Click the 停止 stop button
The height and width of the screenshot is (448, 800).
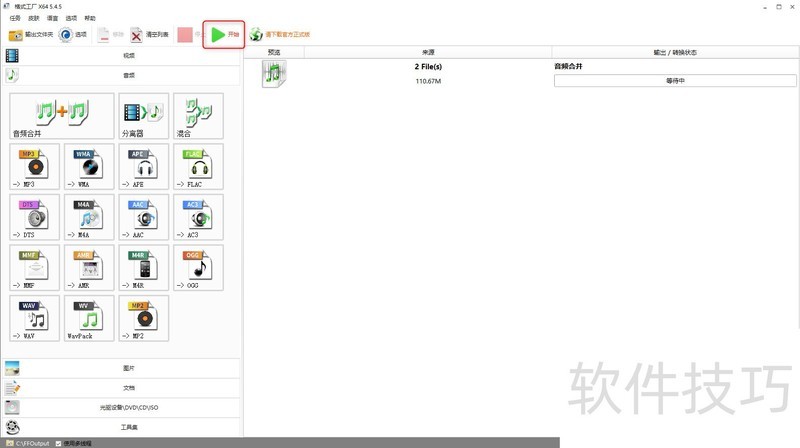tap(190, 35)
